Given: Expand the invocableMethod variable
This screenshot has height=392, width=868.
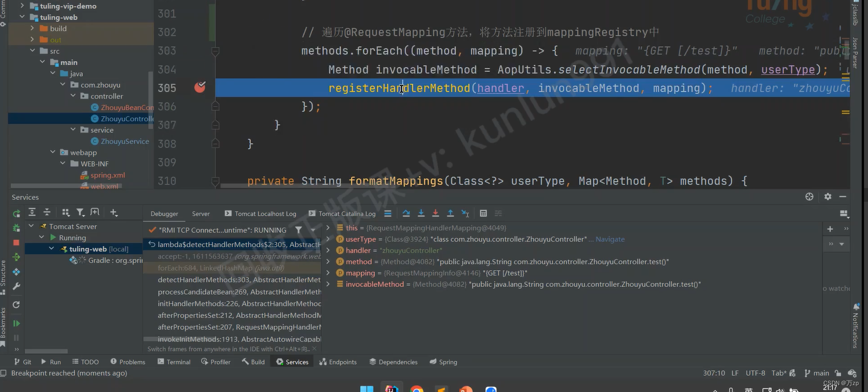Looking at the screenshot, I should coord(328,284).
